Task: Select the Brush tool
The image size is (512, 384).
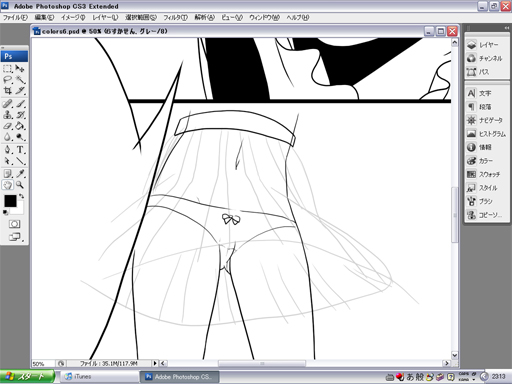Action: (20, 104)
